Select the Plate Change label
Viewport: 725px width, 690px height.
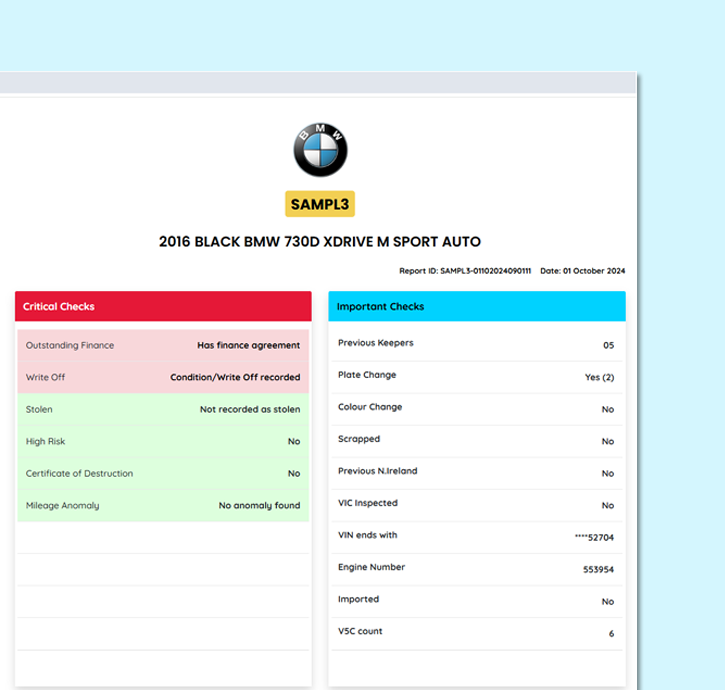tap(367, 375)
